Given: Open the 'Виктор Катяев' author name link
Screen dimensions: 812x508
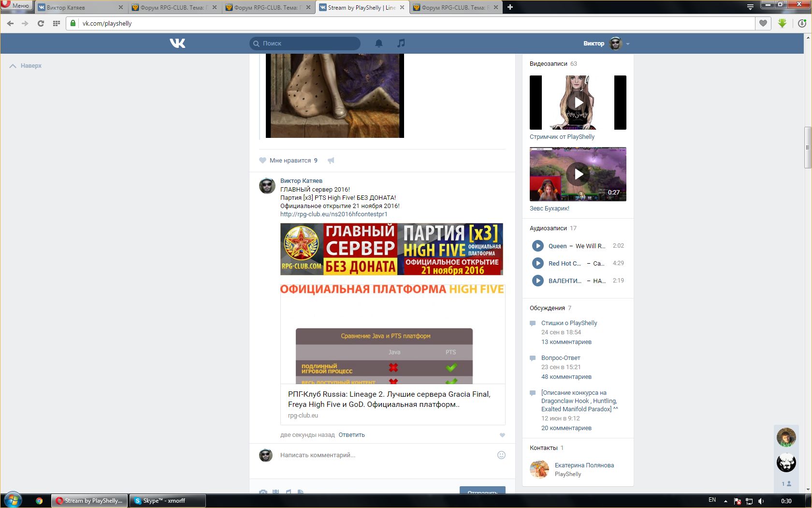Looking at the screenshot, I should click(x=301, y=181).
